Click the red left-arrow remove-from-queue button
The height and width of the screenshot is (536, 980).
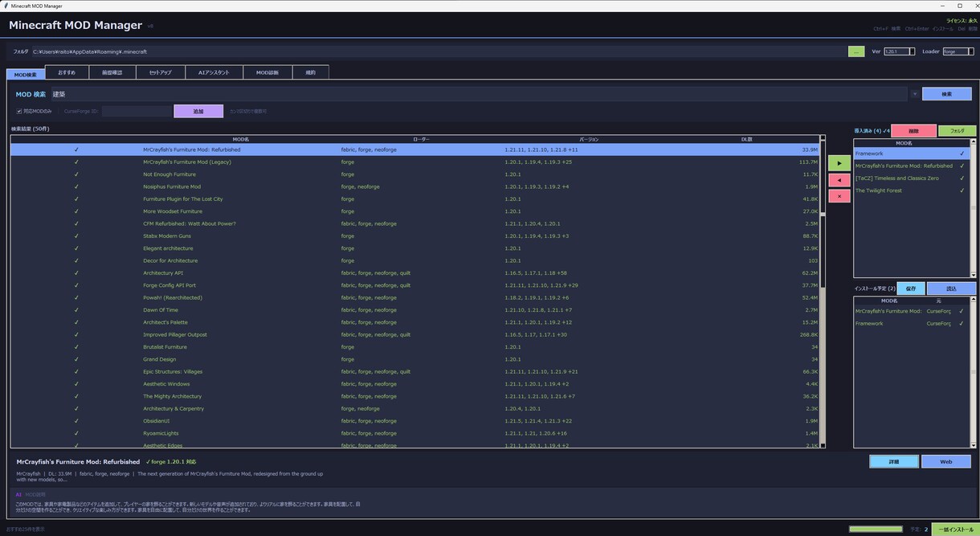(839, 180)
